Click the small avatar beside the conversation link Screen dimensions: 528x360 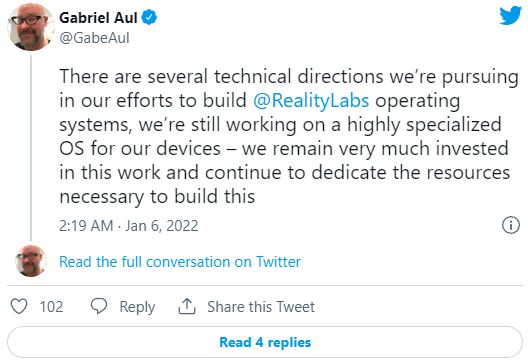[31, 261]
